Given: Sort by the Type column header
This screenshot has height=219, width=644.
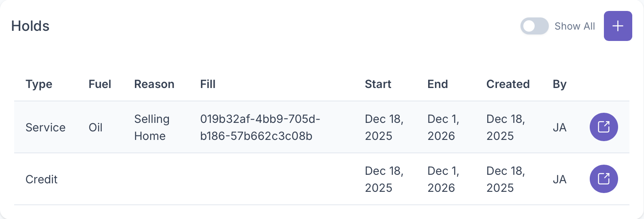Looking at the screenshot, I should [39, 84].
